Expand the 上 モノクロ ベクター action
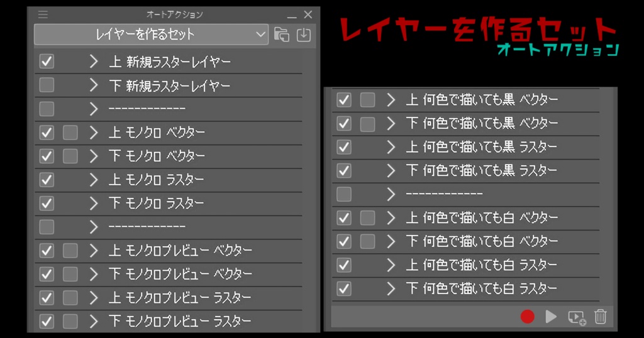The width and height of the screenshot is (644, 338). click(x=94, y=133)
